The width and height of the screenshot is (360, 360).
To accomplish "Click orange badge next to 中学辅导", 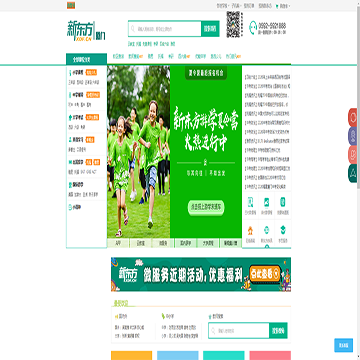I will [93, 95].
